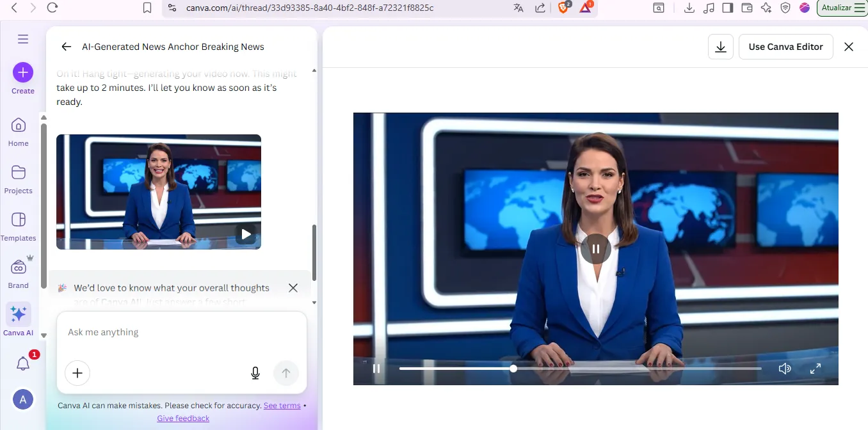Go back using the thread arrow

pyautogui.click(x=66, y=47)
